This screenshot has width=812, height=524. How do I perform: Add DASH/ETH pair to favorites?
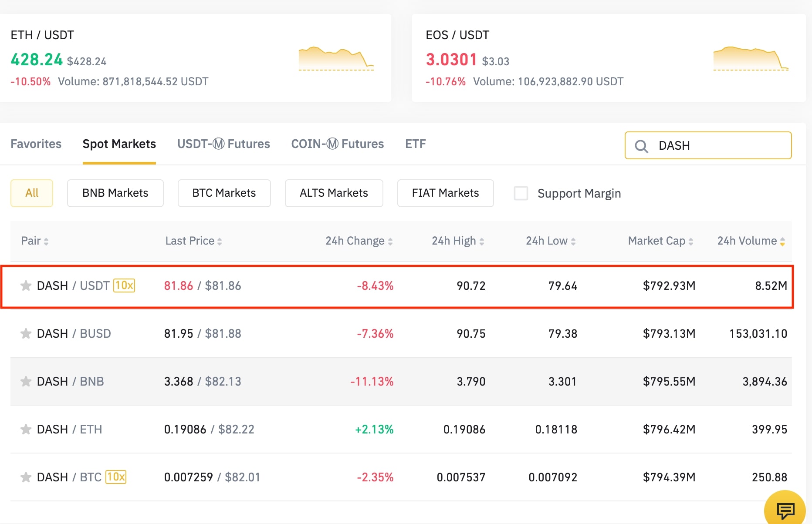(x=26, y=430)
